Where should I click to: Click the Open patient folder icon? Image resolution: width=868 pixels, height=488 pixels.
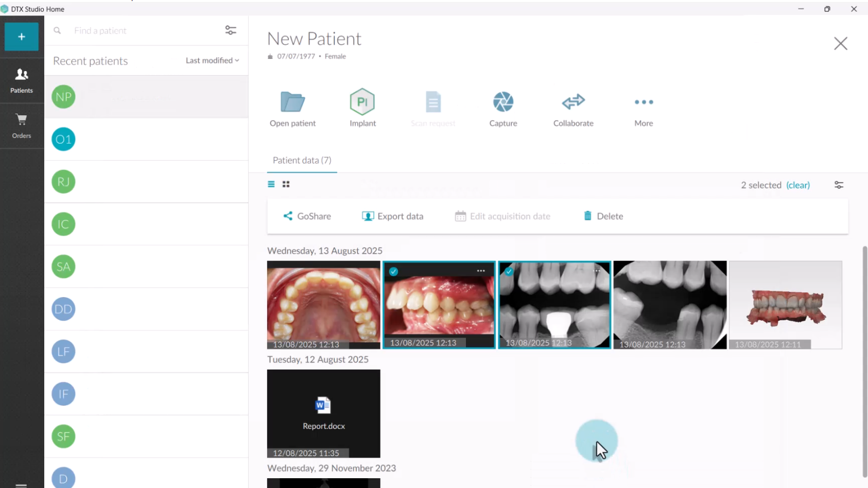tap(292, 102)
